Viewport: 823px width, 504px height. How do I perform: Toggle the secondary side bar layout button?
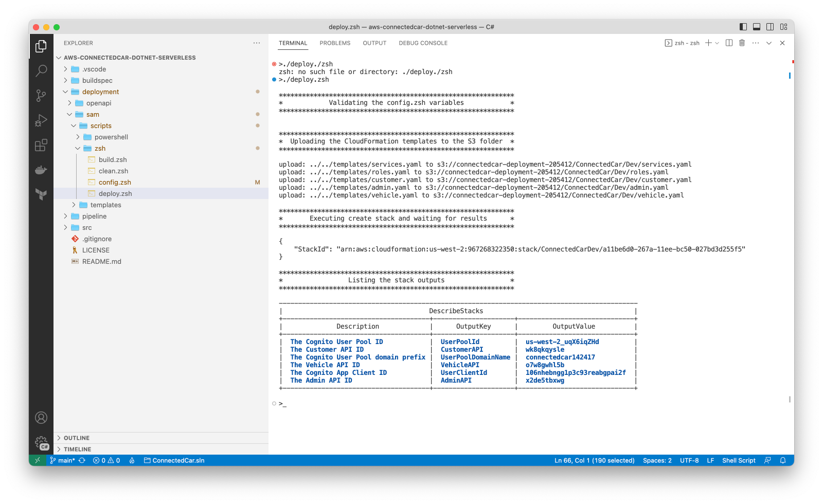click(x=770, y=27)
